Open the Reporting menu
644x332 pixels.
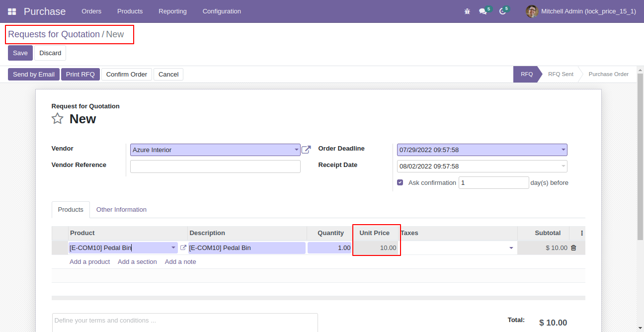pyautogui.click(x=172, y=11)
